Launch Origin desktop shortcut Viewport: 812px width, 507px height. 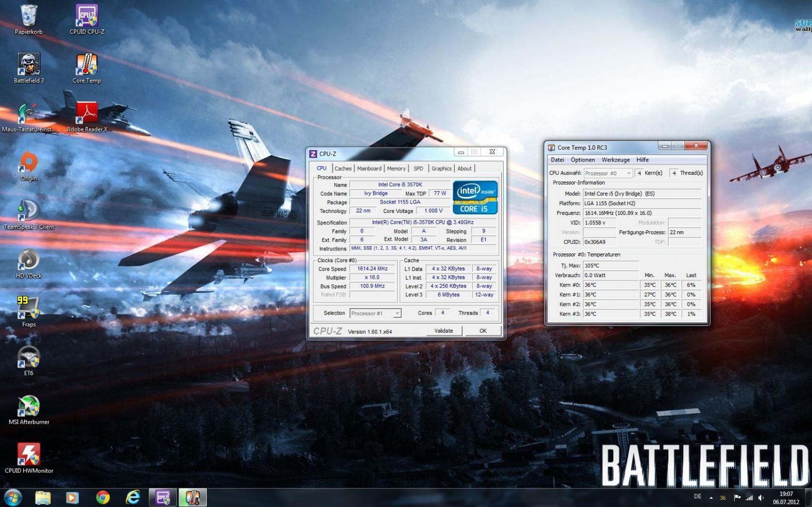click(x=29, y=166)
